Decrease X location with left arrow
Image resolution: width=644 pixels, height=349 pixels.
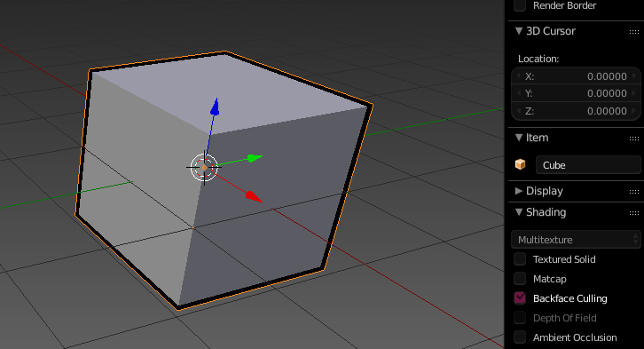[517, 76]
